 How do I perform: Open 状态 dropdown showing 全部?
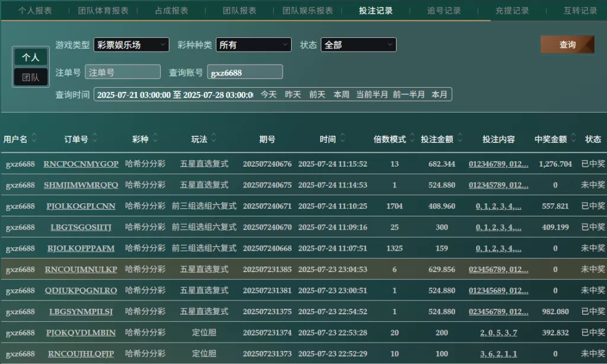[359, 45]
